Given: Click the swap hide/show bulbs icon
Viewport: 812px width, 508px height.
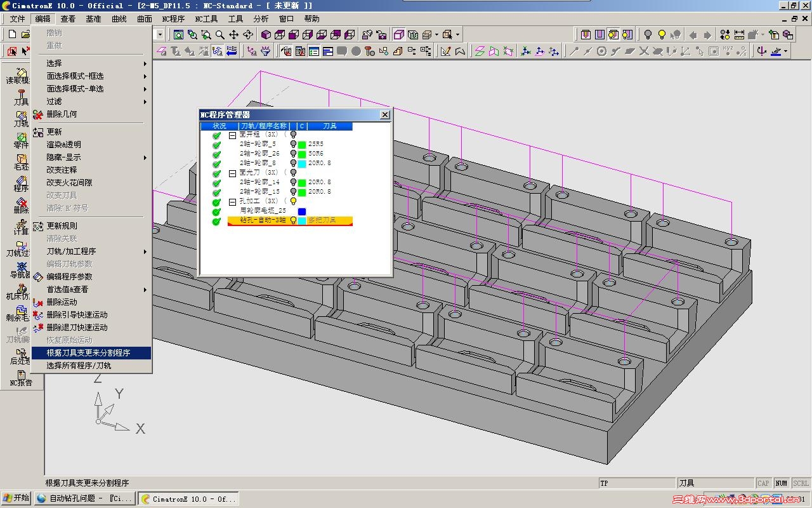Looking at the screenshot, I should click(x=724, y=34).
